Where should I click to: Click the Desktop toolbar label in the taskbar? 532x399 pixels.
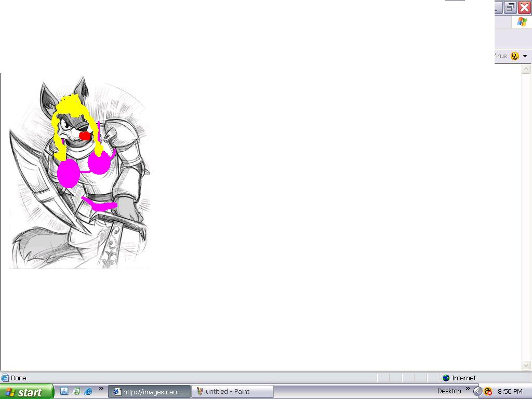449,391
